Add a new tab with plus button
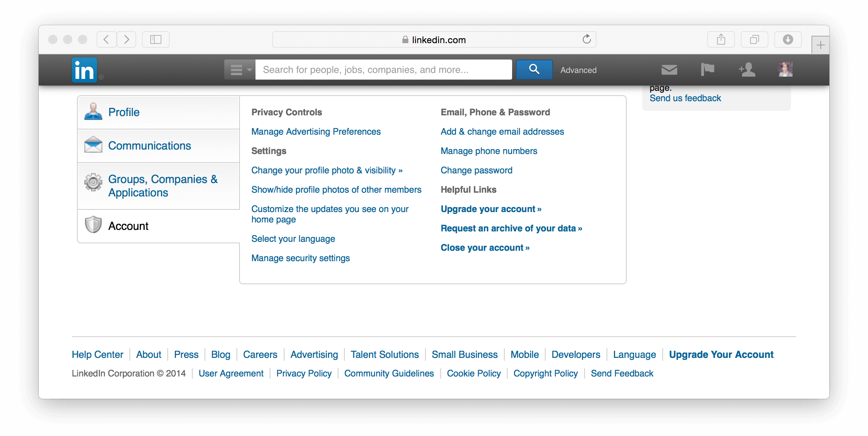Viewport: 868px width, 436px height. (820, 45)
